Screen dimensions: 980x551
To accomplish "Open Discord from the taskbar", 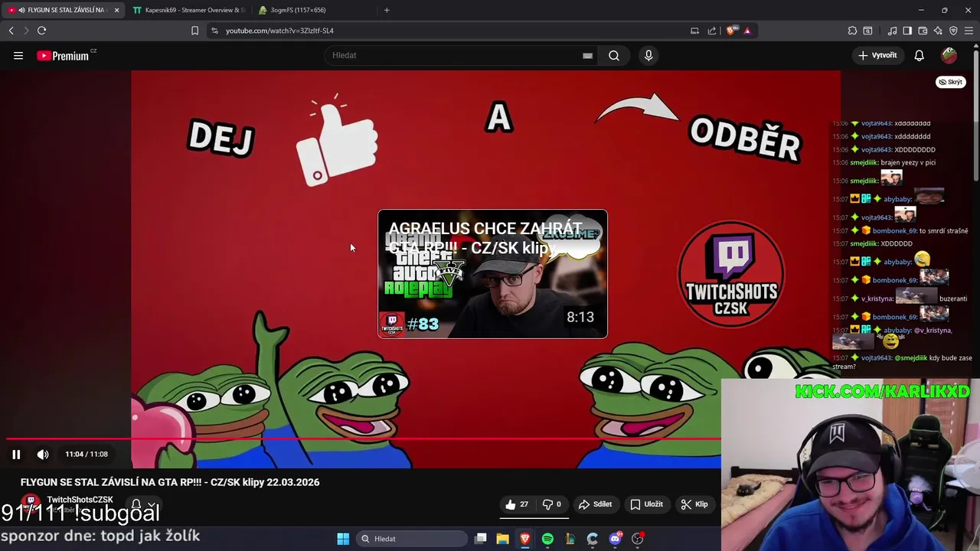I will tap(615, 539).
